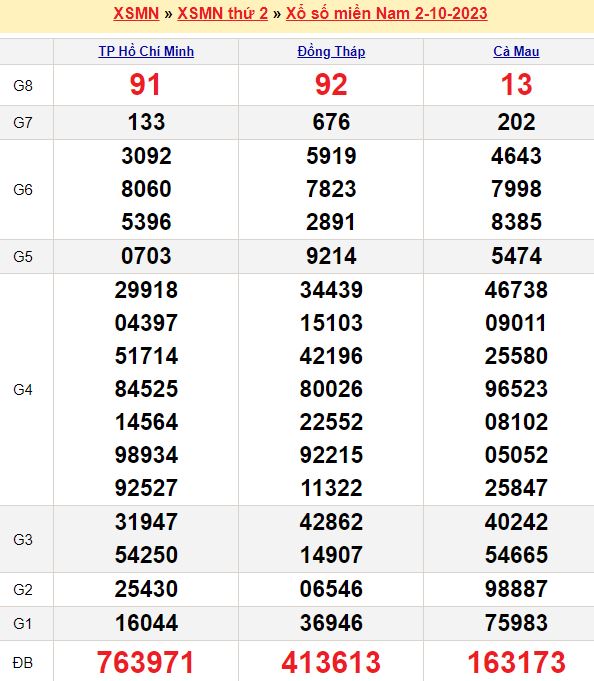Click the G4 row label

(x=23, y=390)
